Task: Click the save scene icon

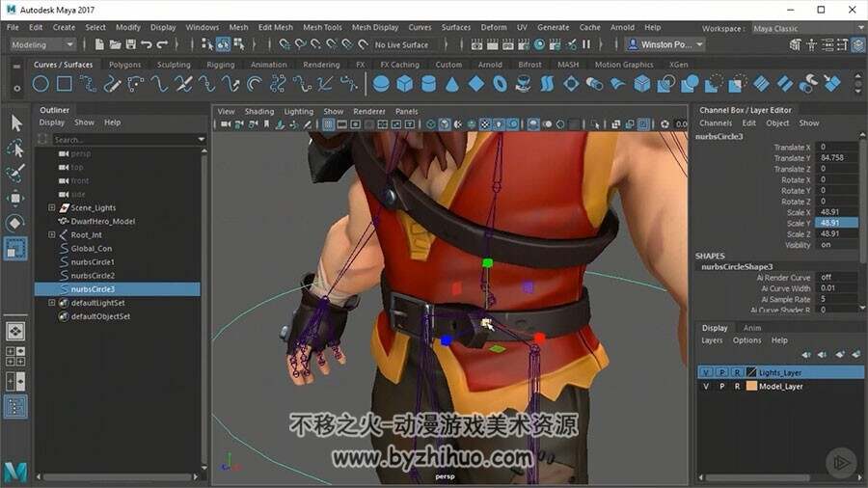Action: coord(130,44)
